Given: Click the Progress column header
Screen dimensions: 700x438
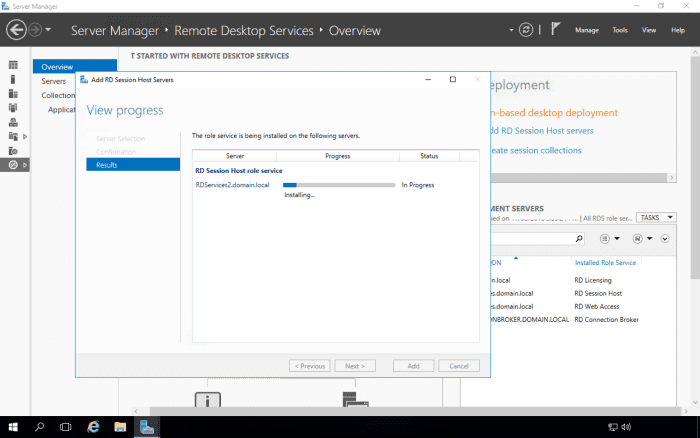Looking at the screenshot, I should [x=338, y=156].
